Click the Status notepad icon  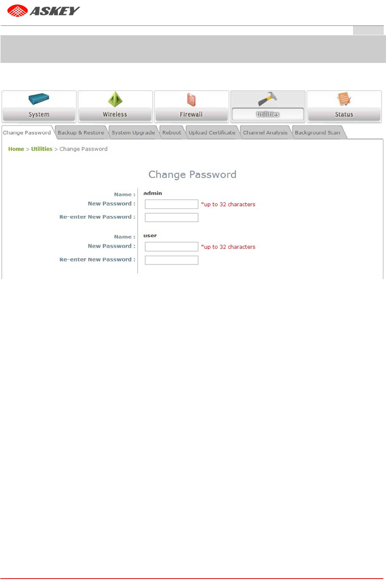344,99
